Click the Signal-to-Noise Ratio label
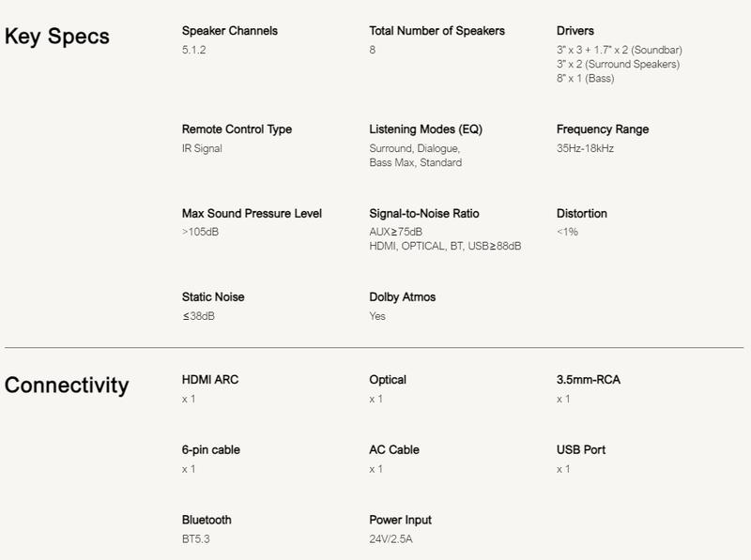The height and width of the screenshot is (560, 751). click(431, 214)
